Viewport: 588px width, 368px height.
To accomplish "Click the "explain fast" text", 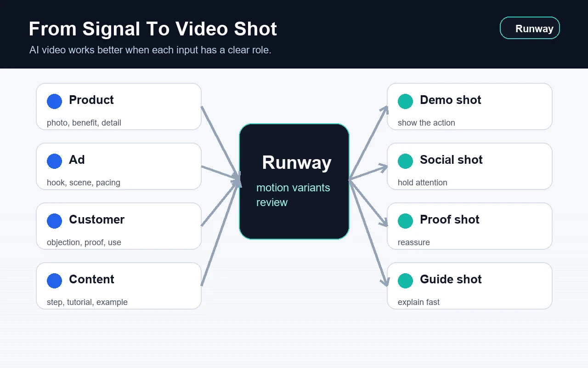I will (x=418, y=302).
